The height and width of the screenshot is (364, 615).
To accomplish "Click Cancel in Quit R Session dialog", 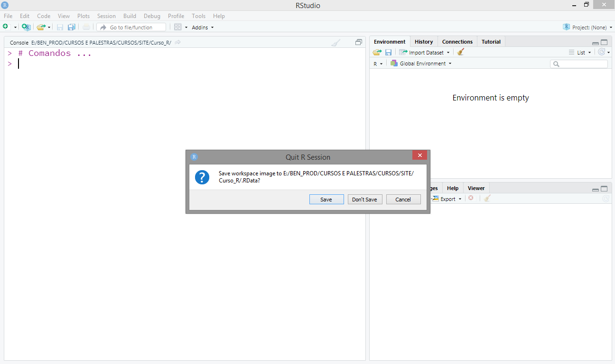I will point(403,200).
